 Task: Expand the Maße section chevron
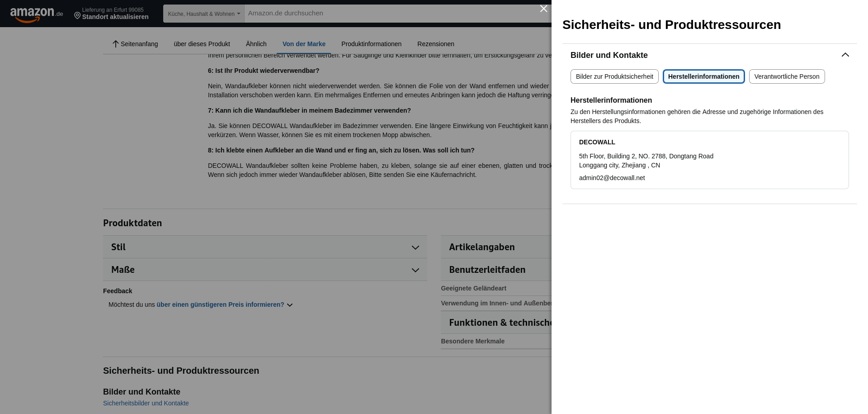point(415,270)
